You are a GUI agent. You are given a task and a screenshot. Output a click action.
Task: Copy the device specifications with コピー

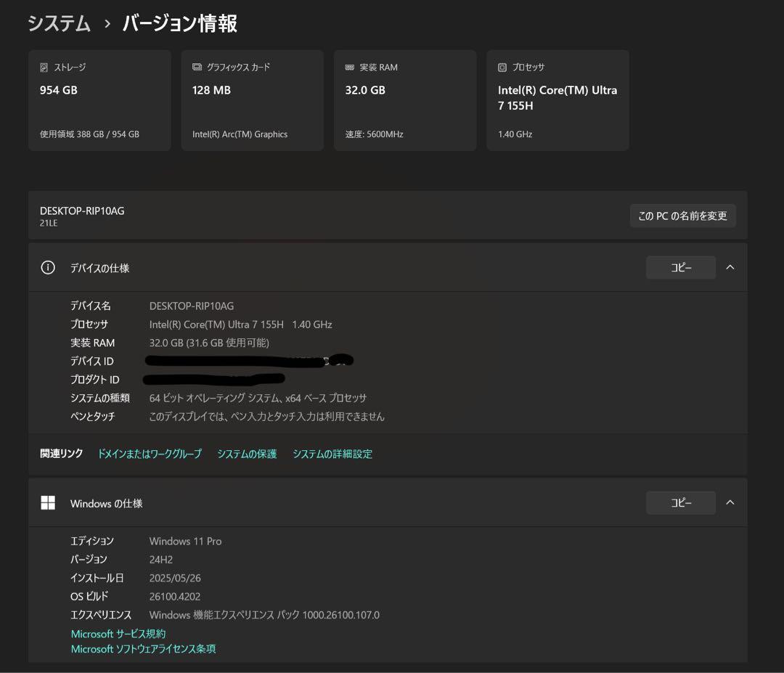point(679,267)
